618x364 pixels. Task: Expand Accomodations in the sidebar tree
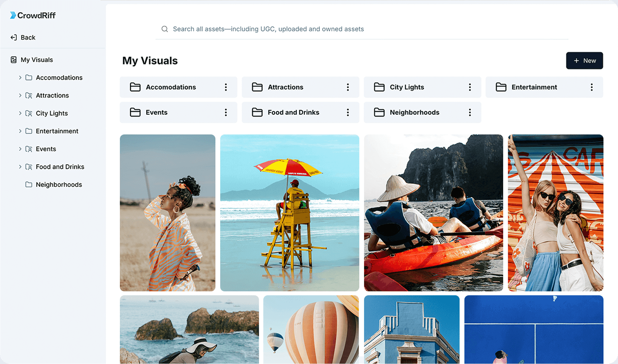pyautogui.click(x=20, y=78)
